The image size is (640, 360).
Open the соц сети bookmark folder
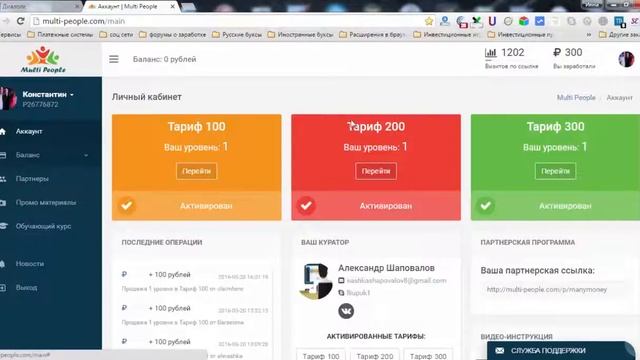point(117,35)
